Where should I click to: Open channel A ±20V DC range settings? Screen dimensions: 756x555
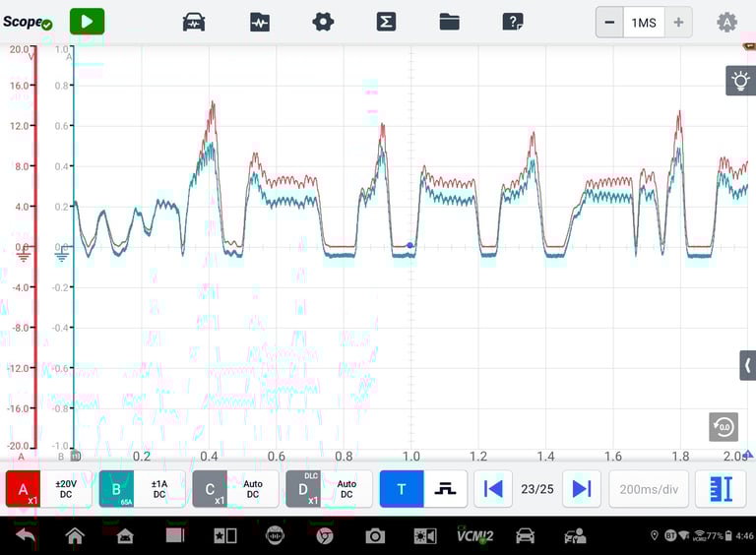click(x=66, y=489)
